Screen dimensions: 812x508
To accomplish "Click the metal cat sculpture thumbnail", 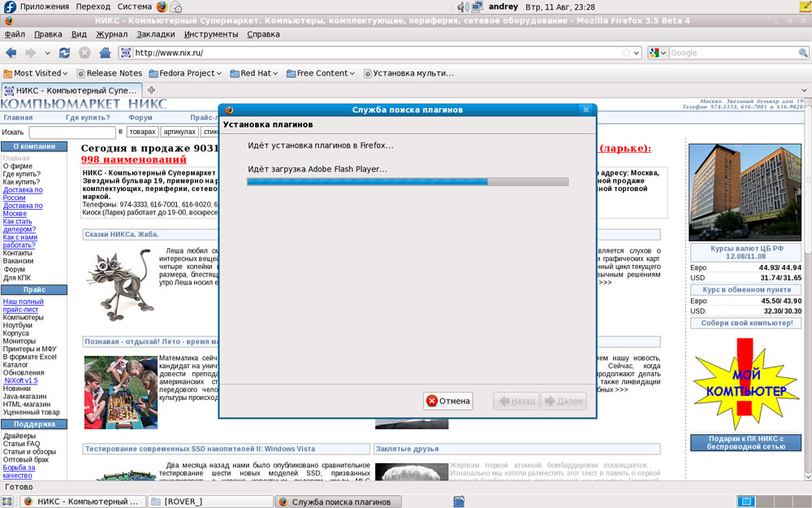I will pos(120,284).
